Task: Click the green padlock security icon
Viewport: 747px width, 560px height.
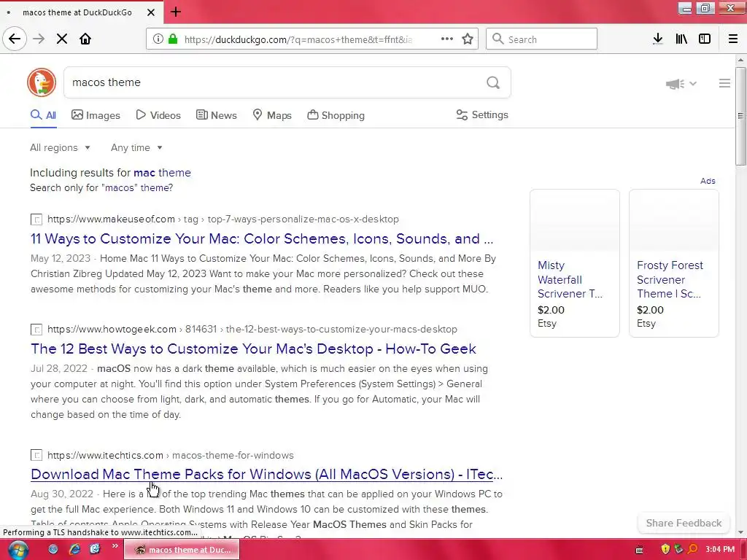Action: coord(174,39)
